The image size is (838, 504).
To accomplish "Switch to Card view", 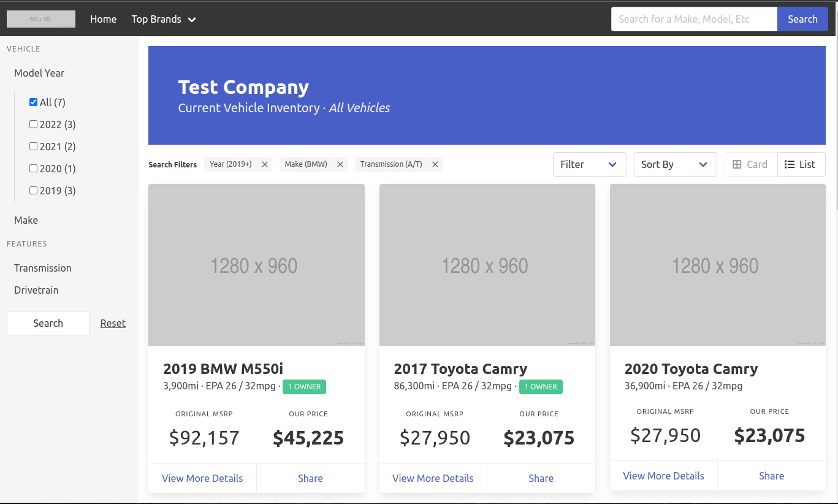I will [751, 164].
